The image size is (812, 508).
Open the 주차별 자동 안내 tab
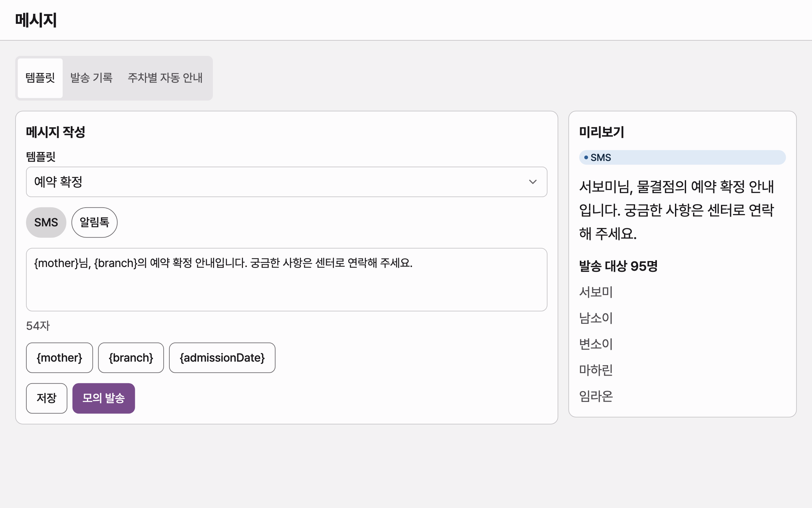coord(165,78)
